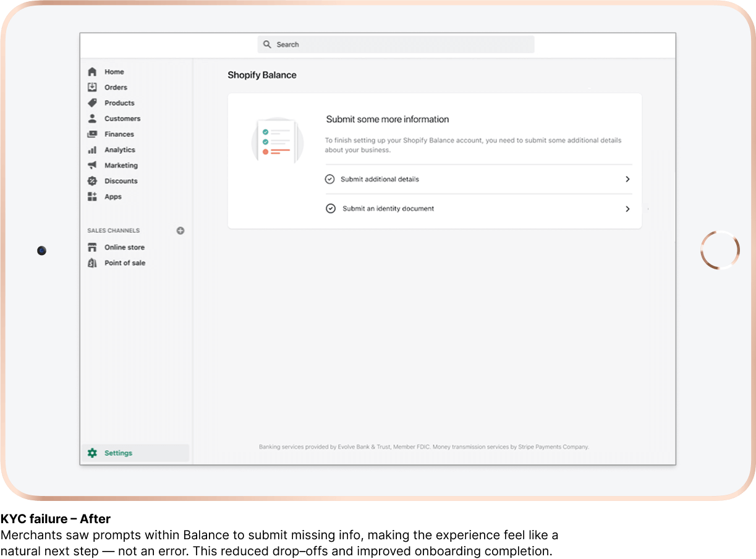This screenshot has height=559, width=756.
Task: Open Settings at the sidebar bottom
Action: point(136,453)
